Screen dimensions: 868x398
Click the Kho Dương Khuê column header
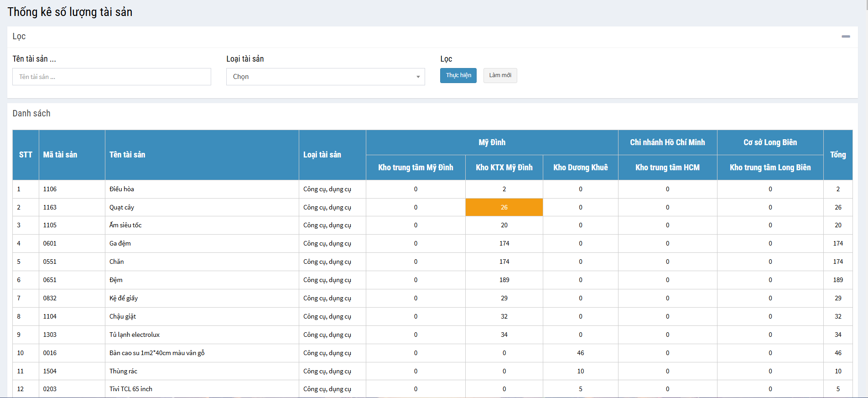pyautogui.click(x=580, y=168)
